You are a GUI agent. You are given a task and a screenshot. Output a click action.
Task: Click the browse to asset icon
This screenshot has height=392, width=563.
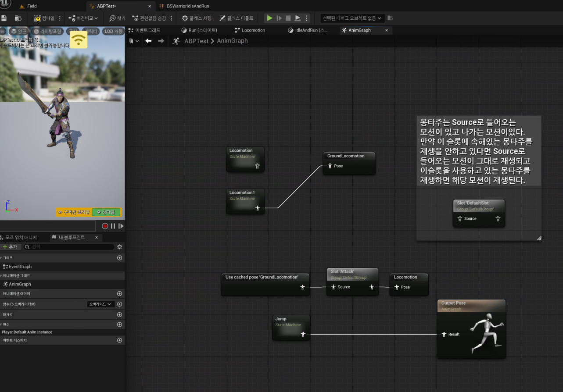18,18
